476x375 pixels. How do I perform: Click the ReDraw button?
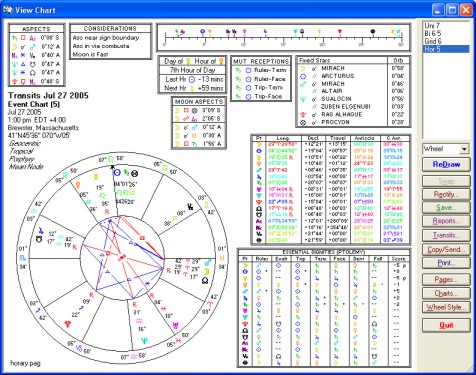[446, 164]
